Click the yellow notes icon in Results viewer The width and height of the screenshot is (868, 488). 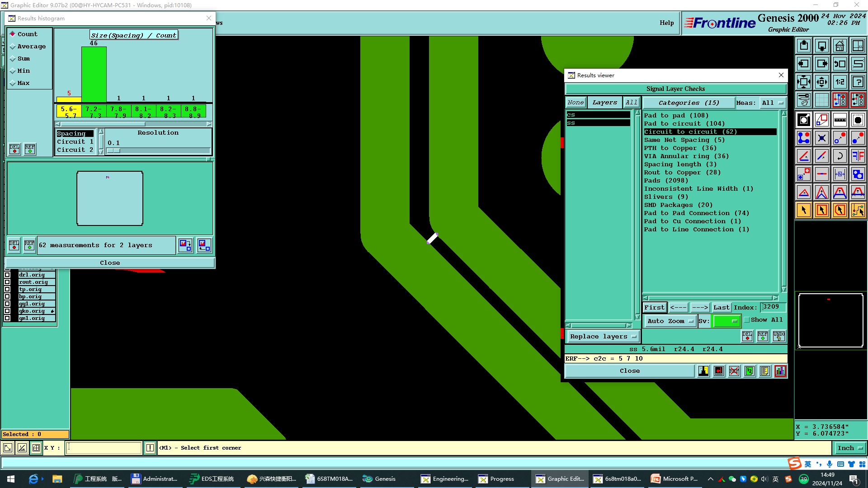point(764,371)
